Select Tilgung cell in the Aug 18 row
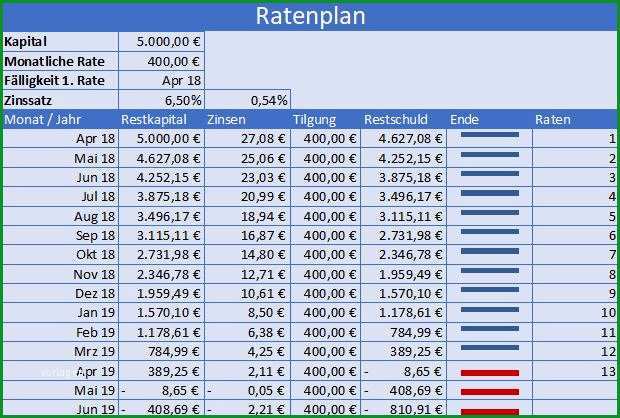 click(x=326, y=216)
